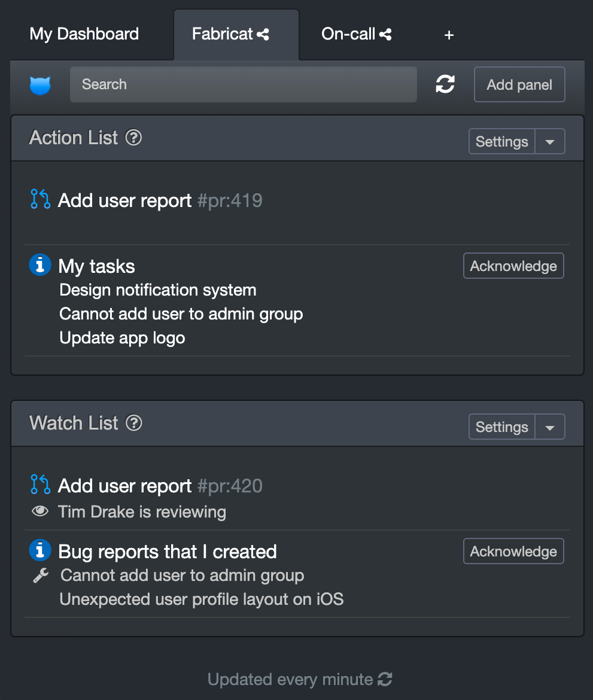Open the Watch List help question-mark icon
593x700 pixels.
(133, 423)
